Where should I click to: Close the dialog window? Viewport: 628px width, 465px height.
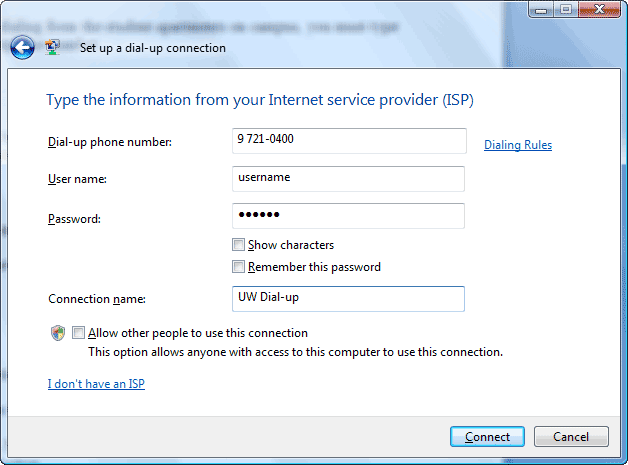[x=599, y=9]
